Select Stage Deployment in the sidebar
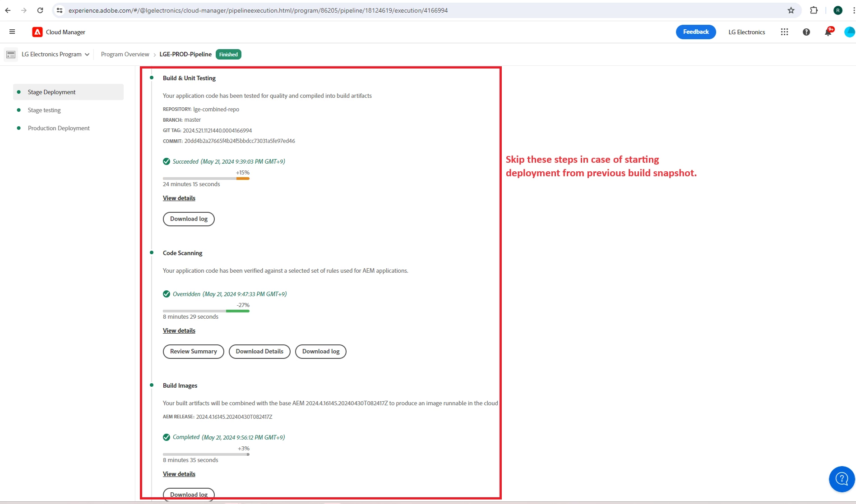This screenshot has width=856, height=504. pyautogui.click(x=68, y=92)
